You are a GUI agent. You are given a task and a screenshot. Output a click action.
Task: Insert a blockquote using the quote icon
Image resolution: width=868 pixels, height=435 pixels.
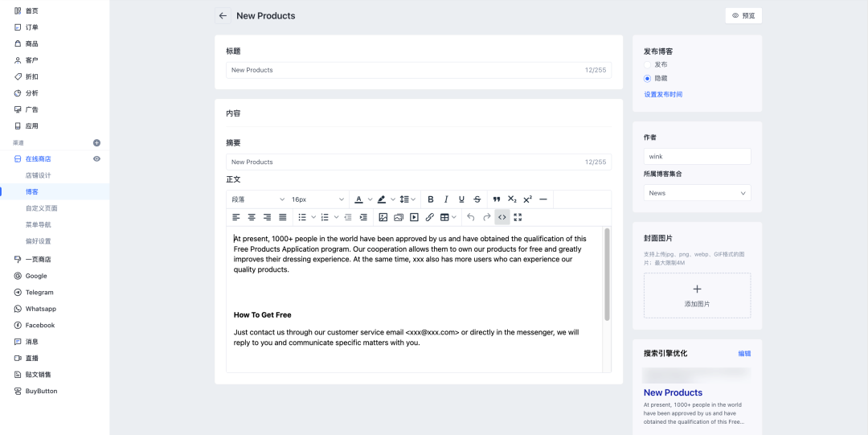click(497, 199)
